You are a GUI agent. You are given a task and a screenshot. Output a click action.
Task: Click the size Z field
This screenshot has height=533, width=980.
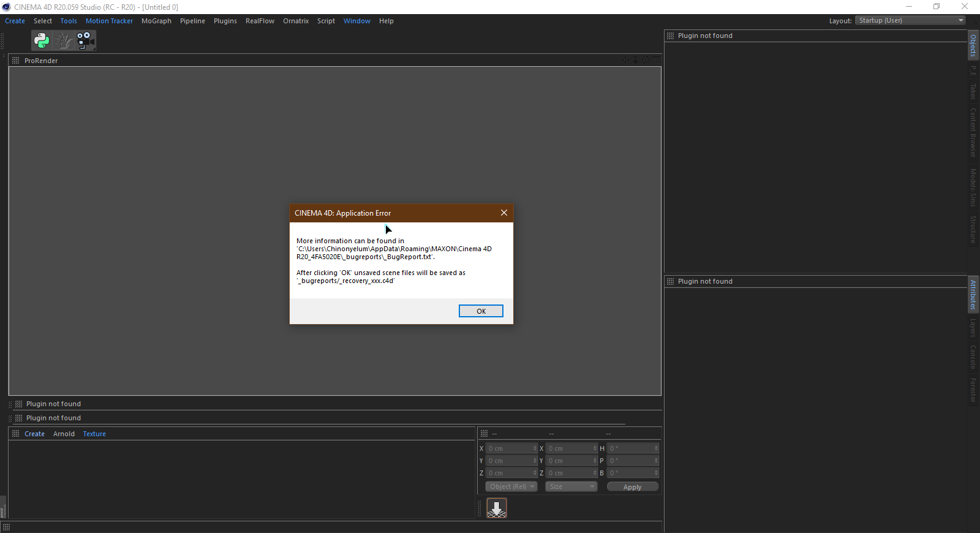click(571, 473)
